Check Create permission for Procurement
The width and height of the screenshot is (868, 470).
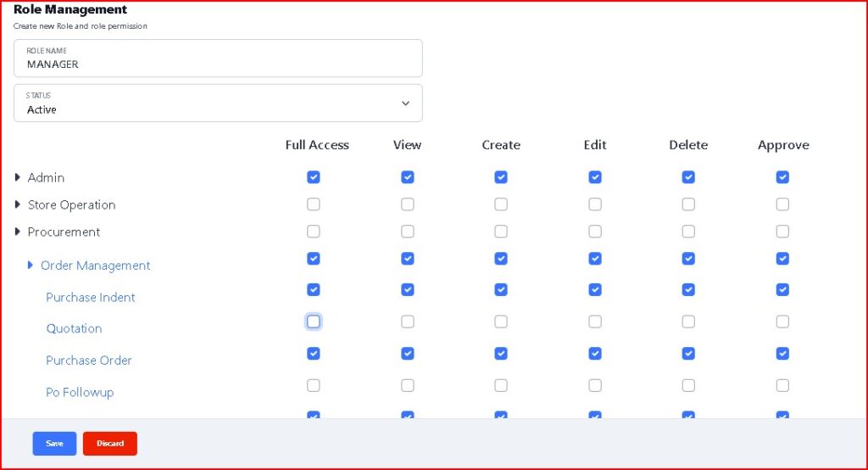coord(501,232)
